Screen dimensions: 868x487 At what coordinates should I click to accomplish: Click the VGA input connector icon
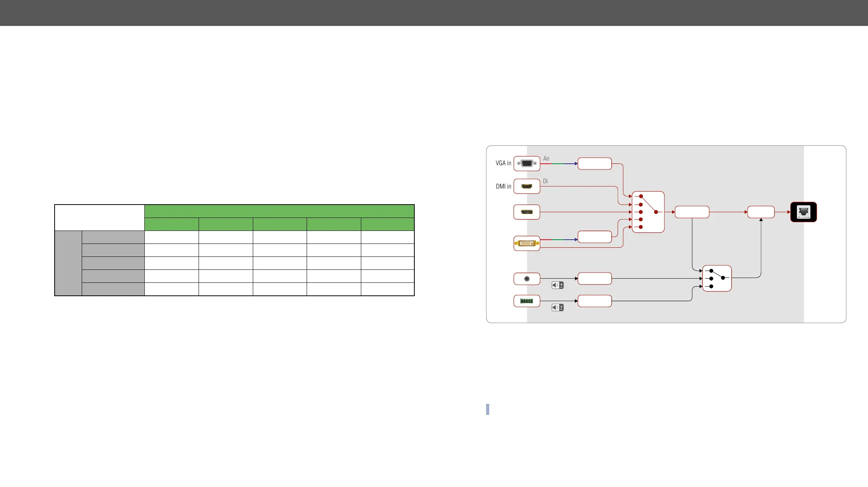click(x=527, y=163)
